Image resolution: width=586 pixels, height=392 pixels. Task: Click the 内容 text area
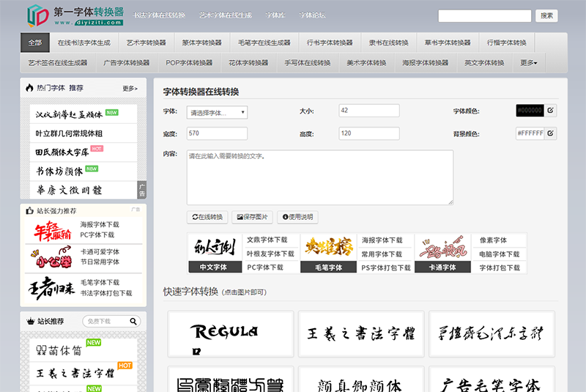(320, 177)
